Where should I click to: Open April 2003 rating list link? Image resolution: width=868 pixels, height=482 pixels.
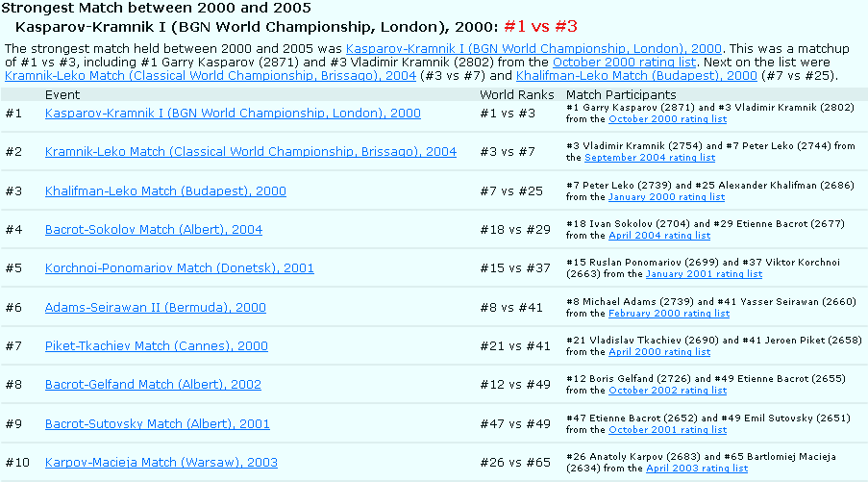coord(697,469)
